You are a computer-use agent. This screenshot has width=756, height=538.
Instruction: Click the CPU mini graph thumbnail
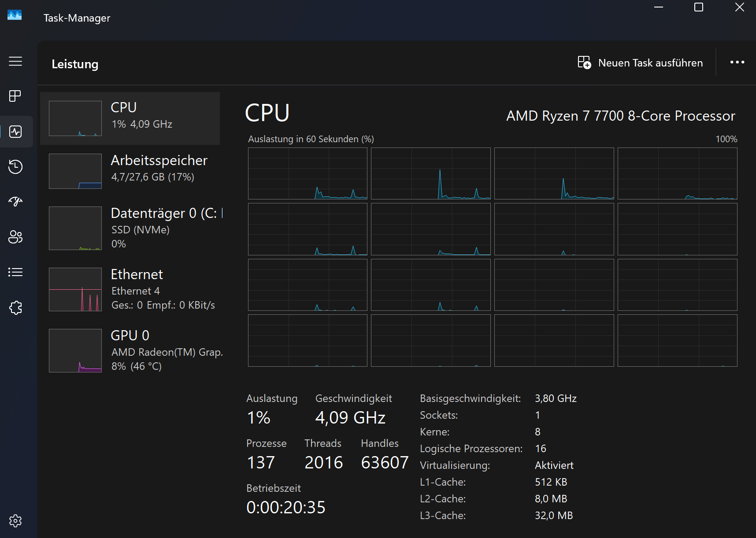coord(75,118)
